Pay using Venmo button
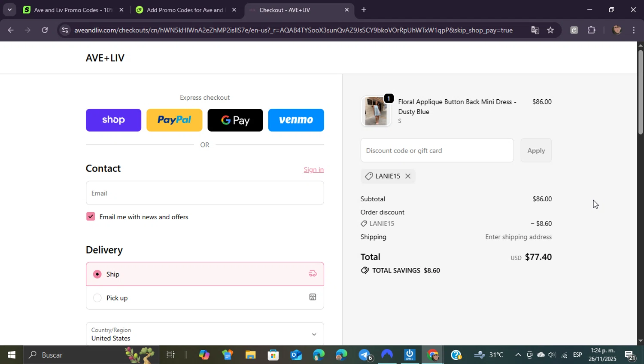The image size is (644, 364). click(x=296, y=120)
